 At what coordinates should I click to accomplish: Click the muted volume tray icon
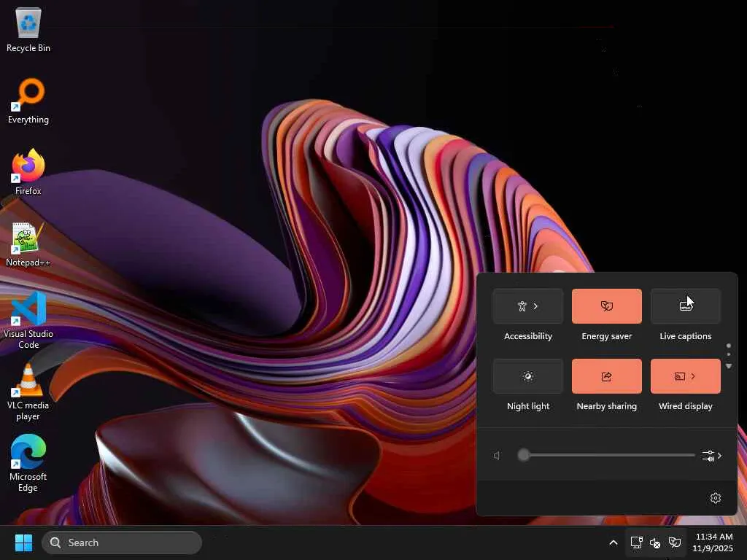pyautogui.click(x=655, y=542)
